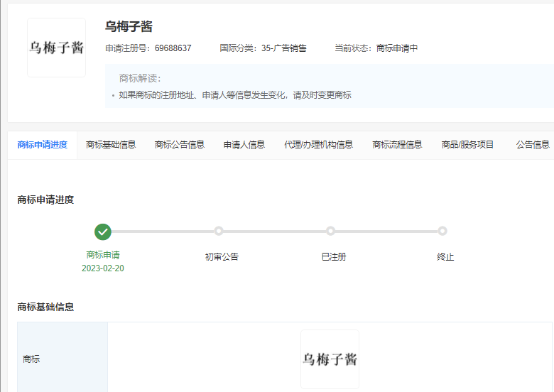Click the 已注册 progress step marker

pos(330,231)
